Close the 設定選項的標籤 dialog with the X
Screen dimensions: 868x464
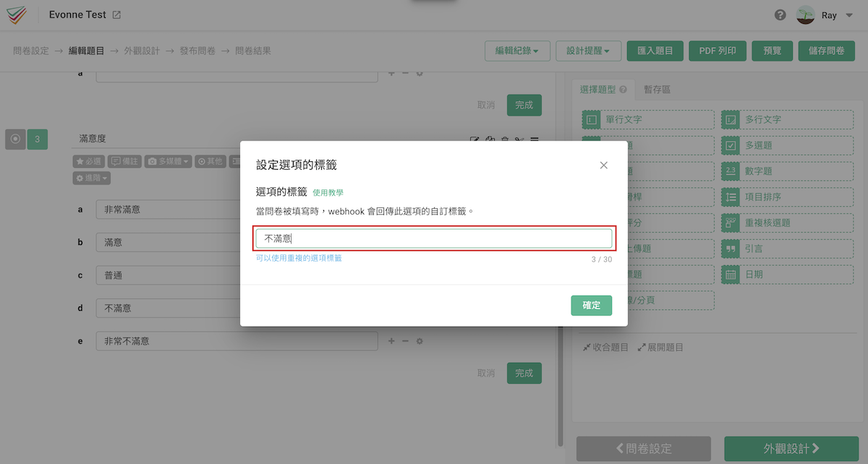[x=604, y=166]
